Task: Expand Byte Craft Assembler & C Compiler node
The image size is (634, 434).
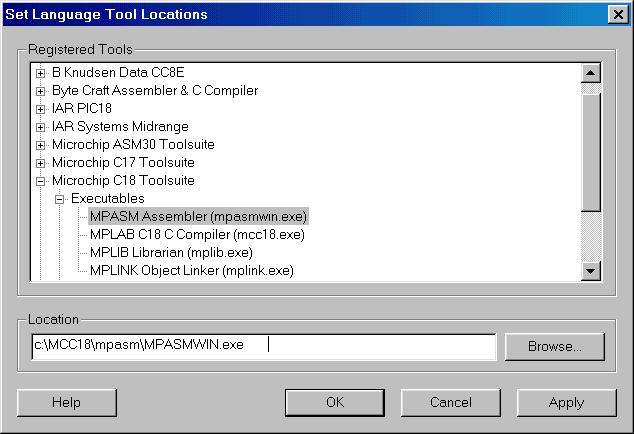Action: [x=40, y=91]
